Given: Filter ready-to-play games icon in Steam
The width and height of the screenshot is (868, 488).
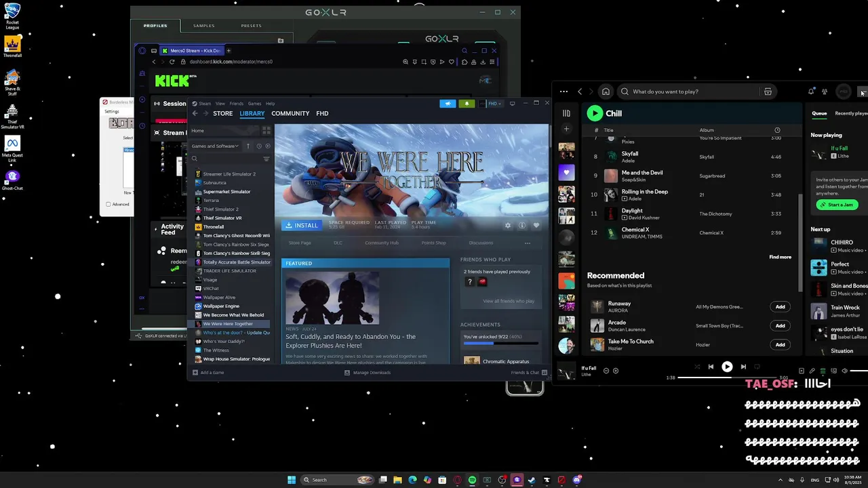Looking at the screenshot, I should coord(267,146).
